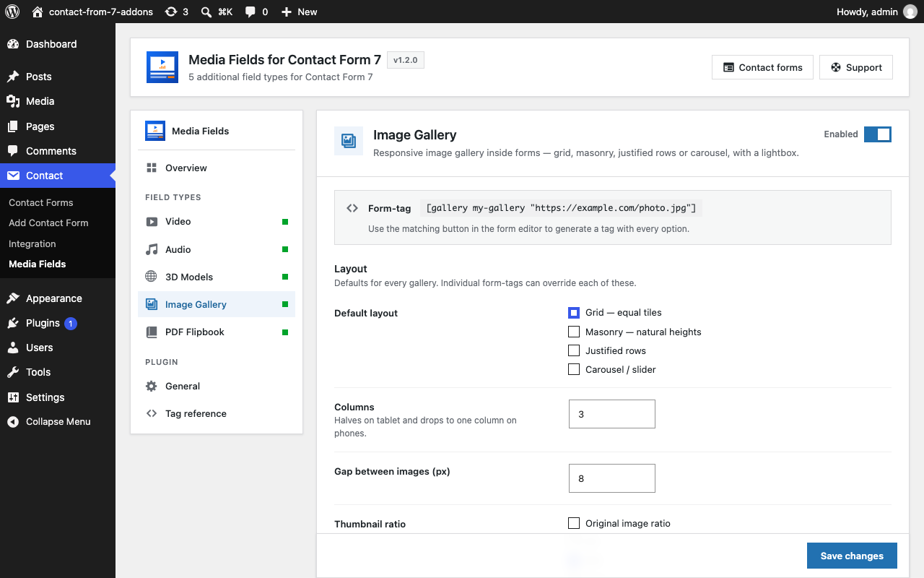The width and height of the screenshot is (924, 578).
Task: Click the Default layout label
Action: 366,313
